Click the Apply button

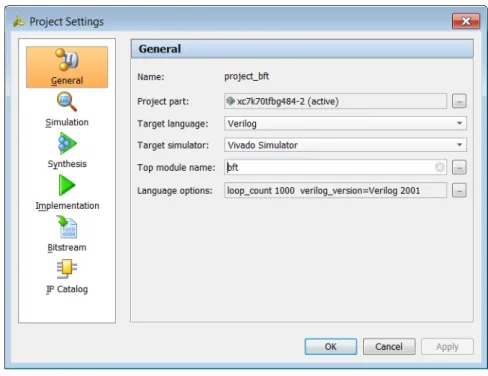(447, 347)
